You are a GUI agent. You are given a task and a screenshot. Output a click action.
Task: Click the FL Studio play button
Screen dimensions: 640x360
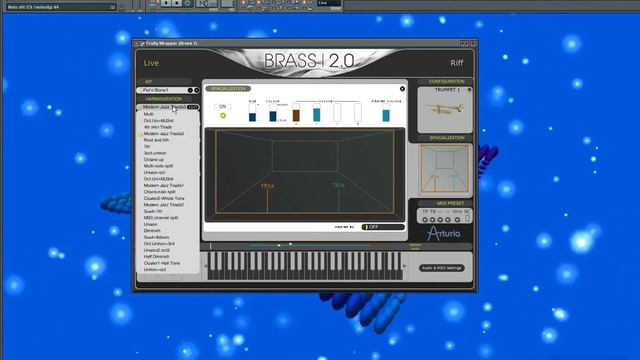166,2
